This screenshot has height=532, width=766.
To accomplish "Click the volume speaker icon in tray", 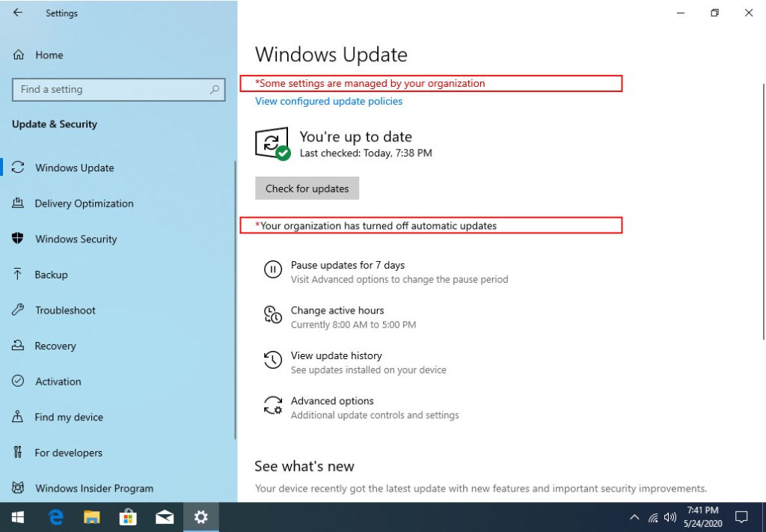I will coord(670,517).
